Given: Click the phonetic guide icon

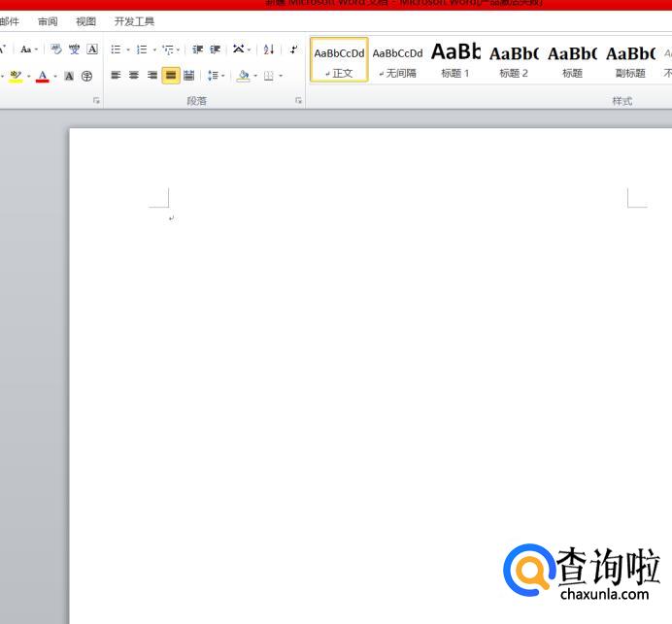Looking at the screenshot, I should click(x=74, y=49).
